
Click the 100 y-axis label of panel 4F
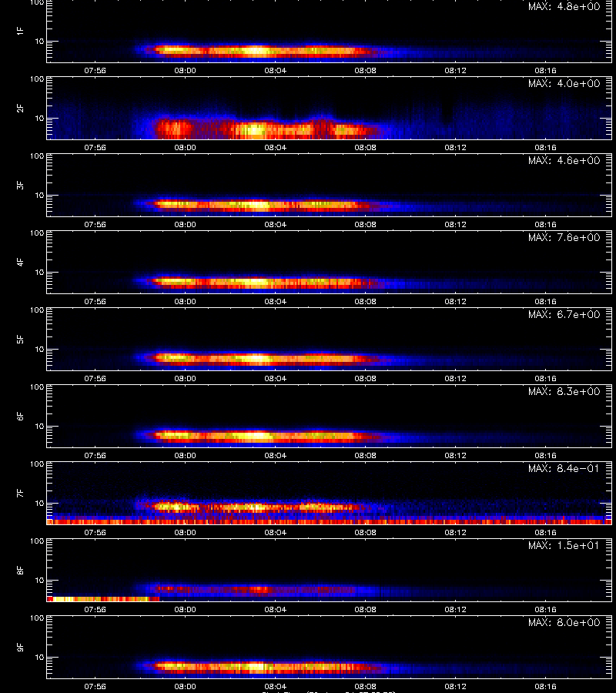point(37,233)
